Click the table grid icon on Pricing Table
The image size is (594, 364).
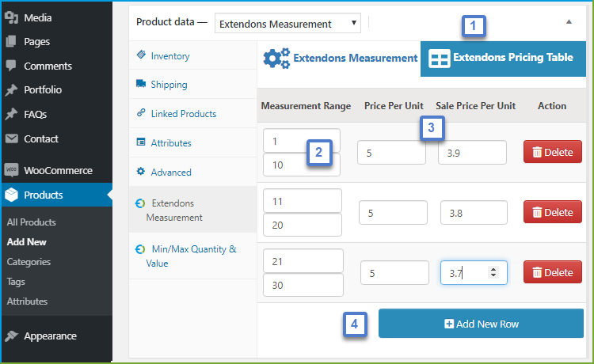coord(439,59)
